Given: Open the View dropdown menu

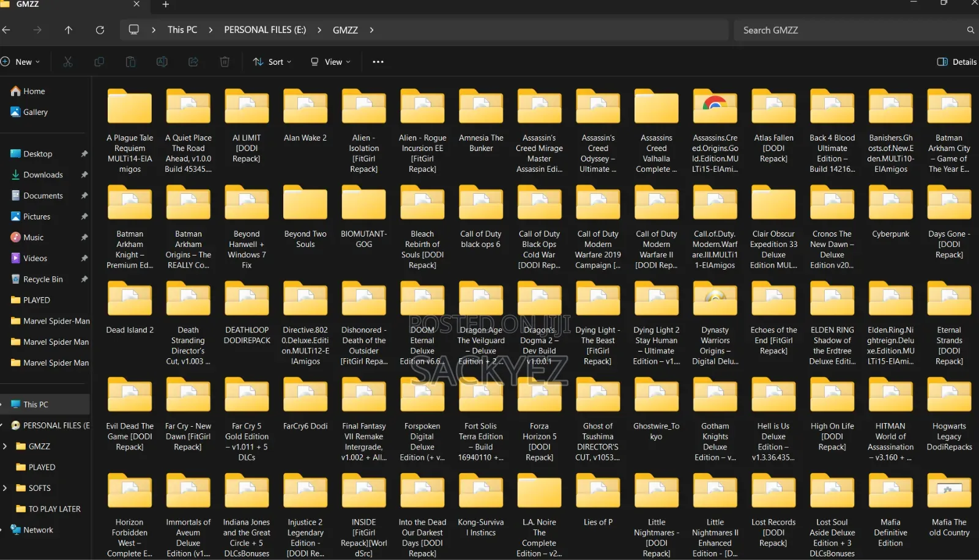Looking at the screenshot, I should (x=330, y=62).
